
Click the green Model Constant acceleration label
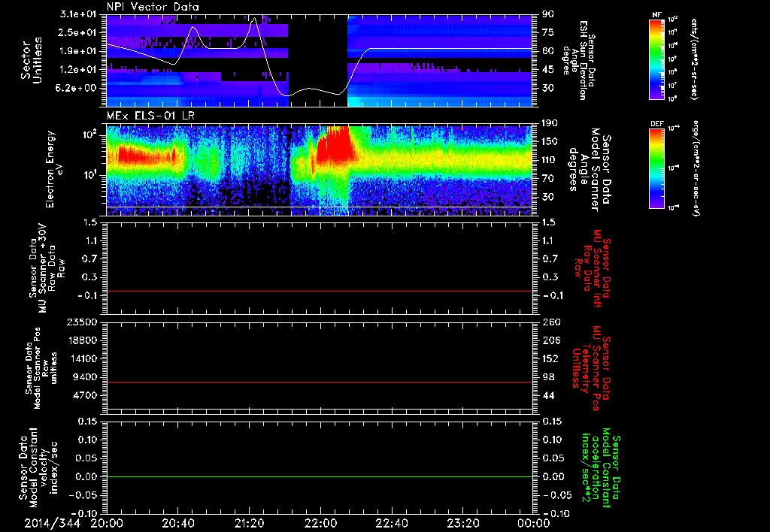tap(601, 468)
